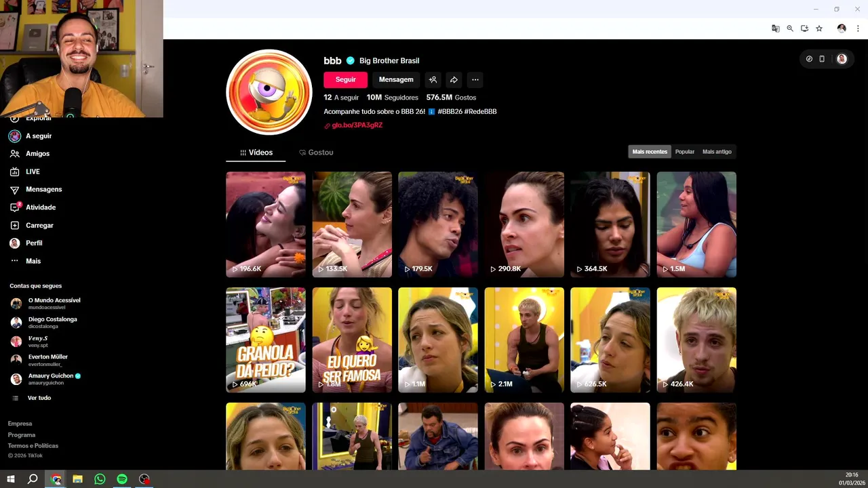The image size is (868, 488).
Task: Click the blue verified badge beside bbb
Action: 351,60
